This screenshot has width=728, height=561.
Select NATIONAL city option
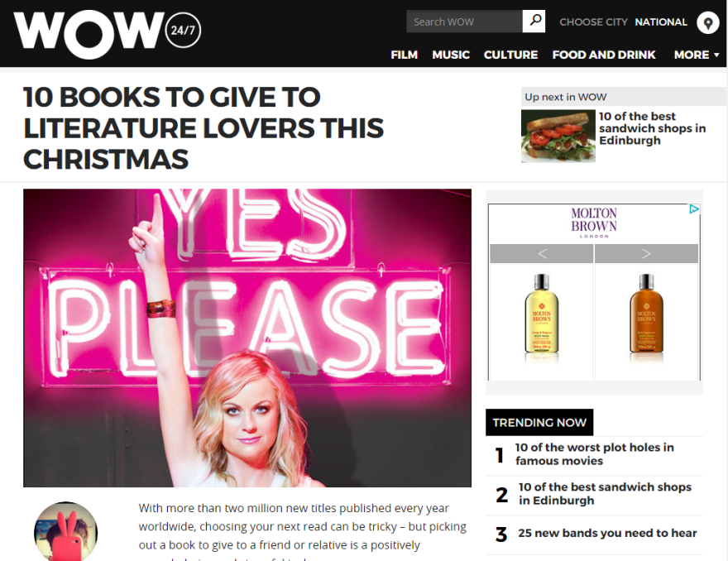pos(661,22)
